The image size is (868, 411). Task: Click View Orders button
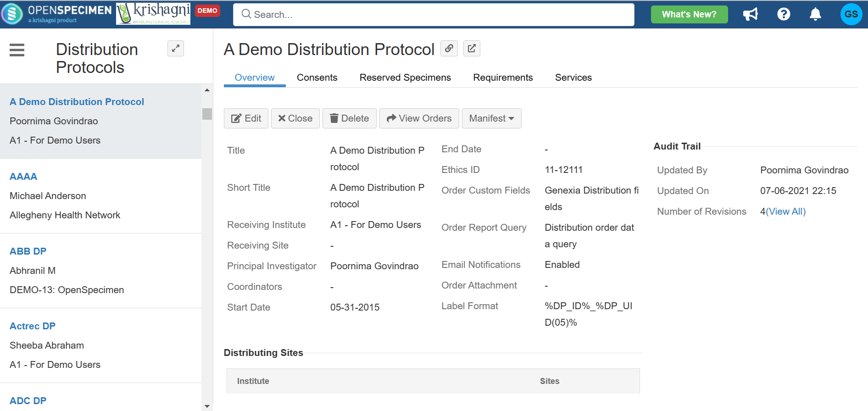[419, 118]
